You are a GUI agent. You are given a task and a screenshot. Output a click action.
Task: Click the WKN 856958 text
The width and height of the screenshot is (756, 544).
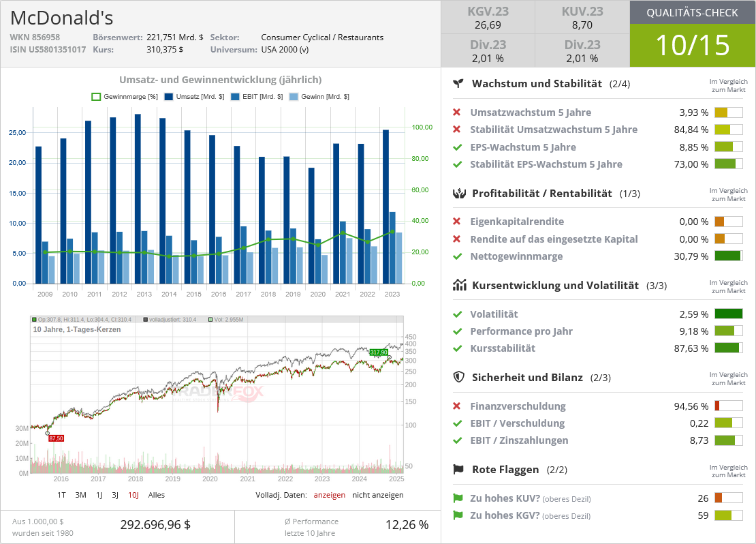pos(35,37)
